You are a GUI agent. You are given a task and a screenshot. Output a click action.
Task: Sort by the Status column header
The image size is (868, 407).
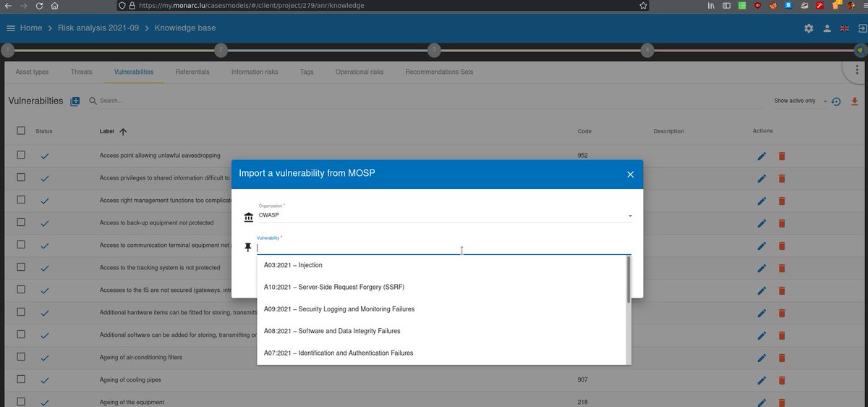pyautogui.click(x=44, y=132)
